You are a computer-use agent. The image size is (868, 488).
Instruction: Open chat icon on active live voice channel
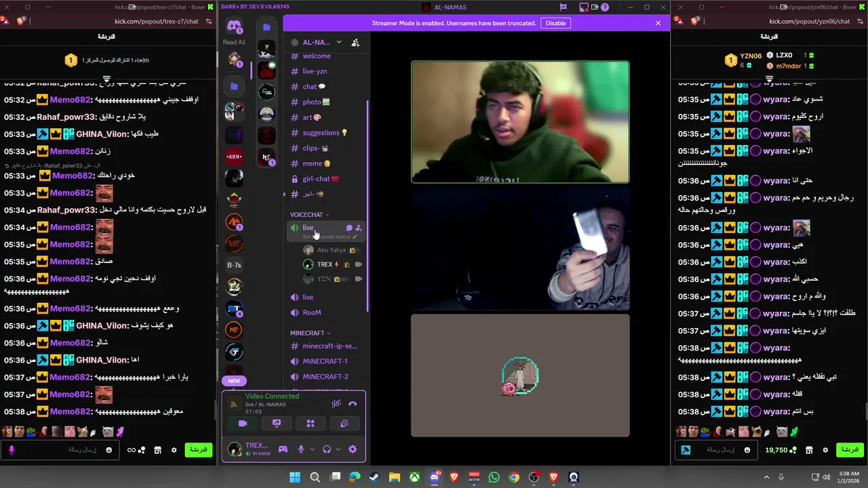point(349,228)
